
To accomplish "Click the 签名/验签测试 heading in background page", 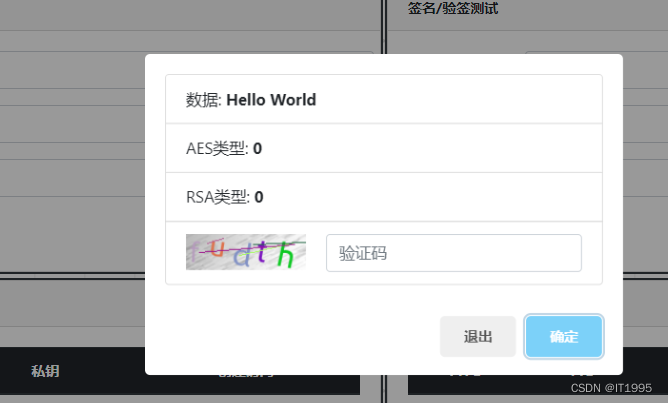I will 453,8.
